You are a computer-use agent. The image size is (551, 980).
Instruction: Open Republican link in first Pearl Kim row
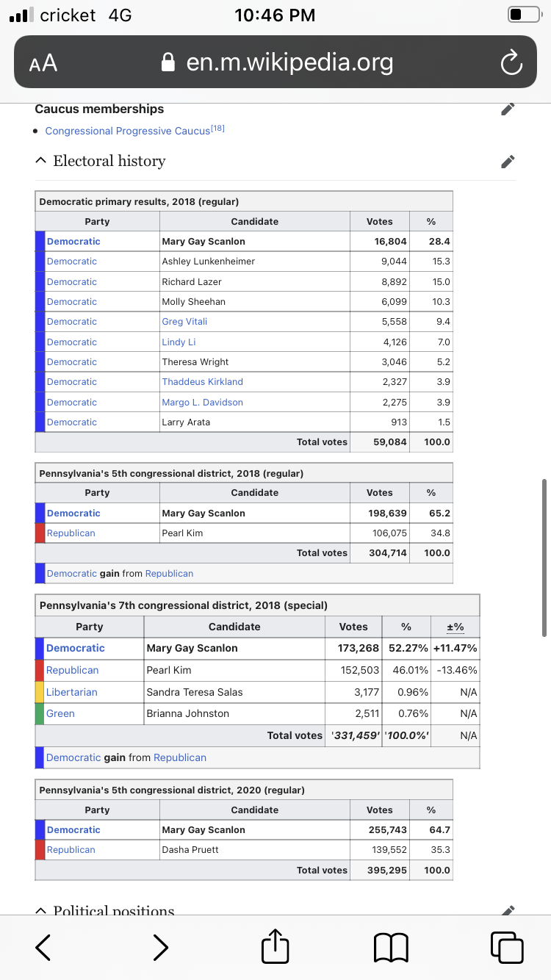tap(71, 533)
